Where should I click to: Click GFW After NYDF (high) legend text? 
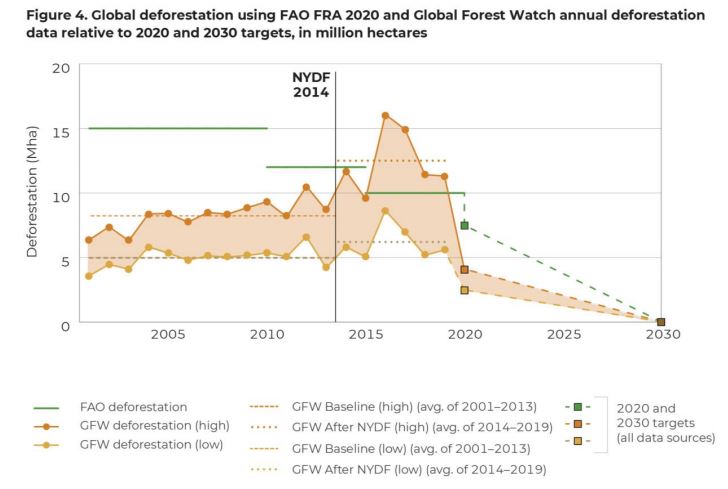coord(422,427)
